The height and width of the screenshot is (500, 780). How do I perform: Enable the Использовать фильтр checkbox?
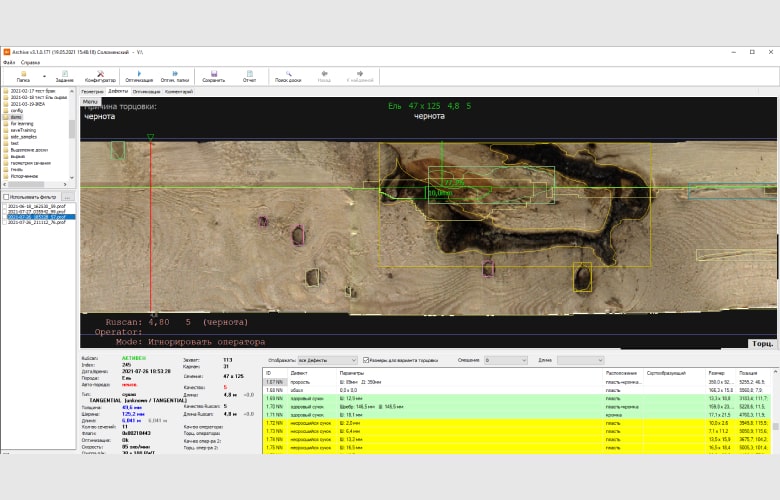[6, 197]
